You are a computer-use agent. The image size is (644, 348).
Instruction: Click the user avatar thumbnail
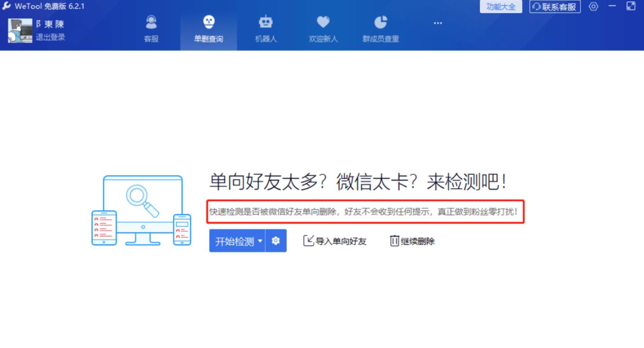click(x=20, y=31)
